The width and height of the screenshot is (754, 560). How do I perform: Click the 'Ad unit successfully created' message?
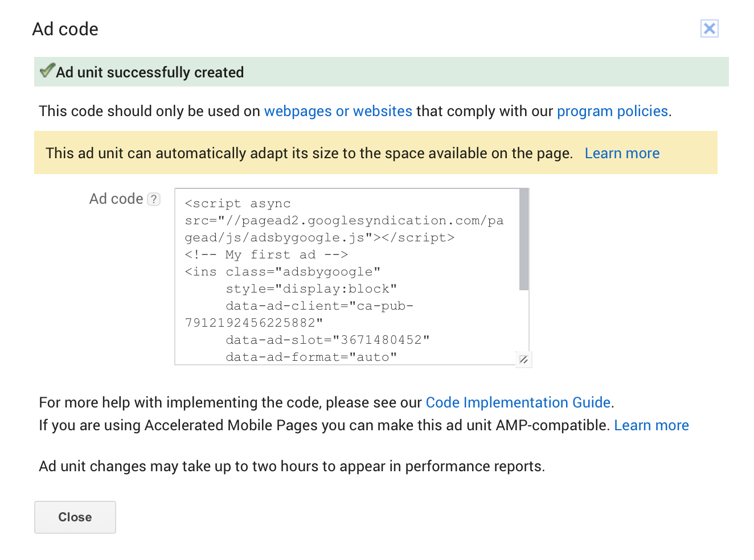(150, 72)
